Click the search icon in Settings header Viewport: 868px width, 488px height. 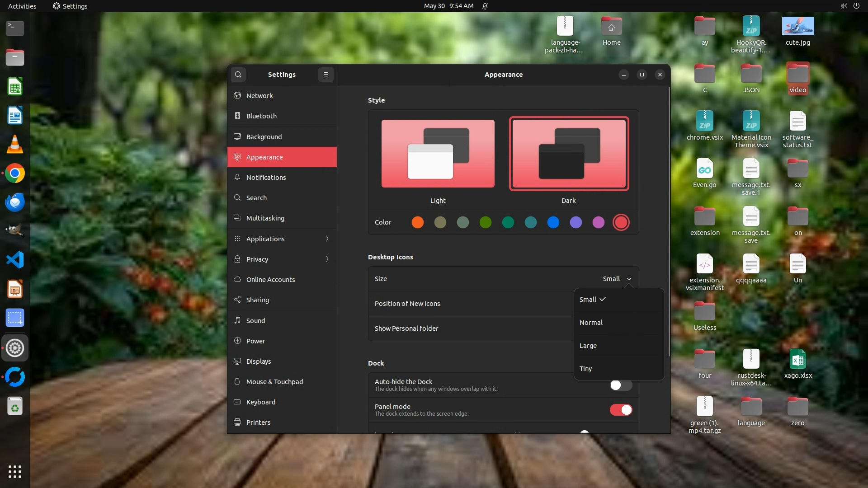[238, 75]
